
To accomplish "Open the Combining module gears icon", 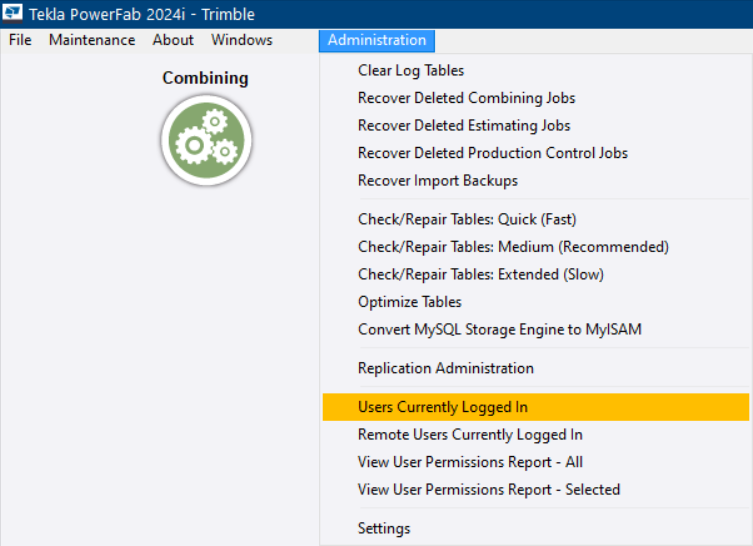I will (x=206, y=140).
